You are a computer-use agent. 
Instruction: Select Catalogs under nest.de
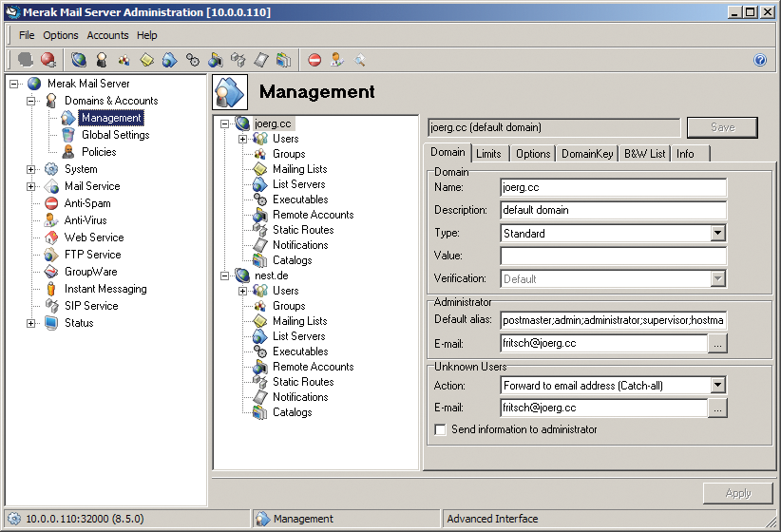click(292, 412)
